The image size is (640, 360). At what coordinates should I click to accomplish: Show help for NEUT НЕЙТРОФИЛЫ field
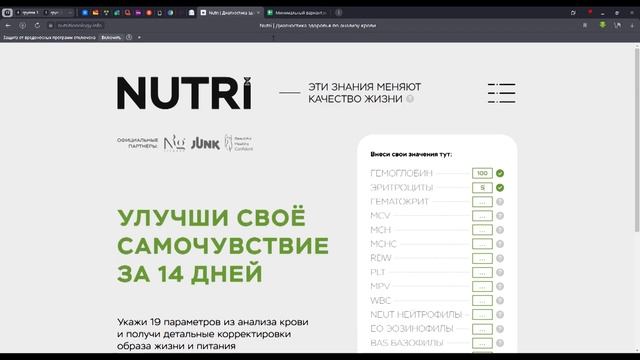pos(500,315)
